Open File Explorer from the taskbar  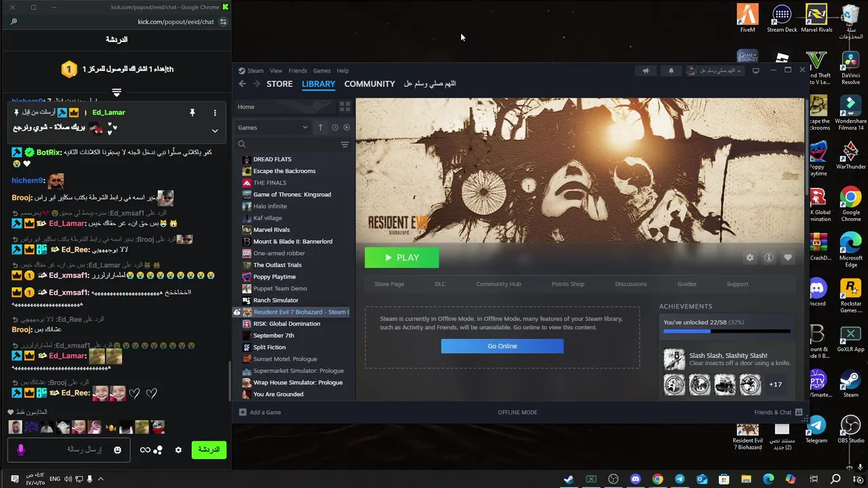pyautogui.click(x=746, y=479)
